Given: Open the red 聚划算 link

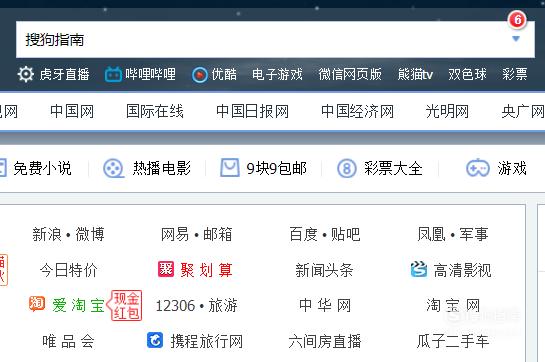Looking at the screenshot, I should tap(206, 270).
